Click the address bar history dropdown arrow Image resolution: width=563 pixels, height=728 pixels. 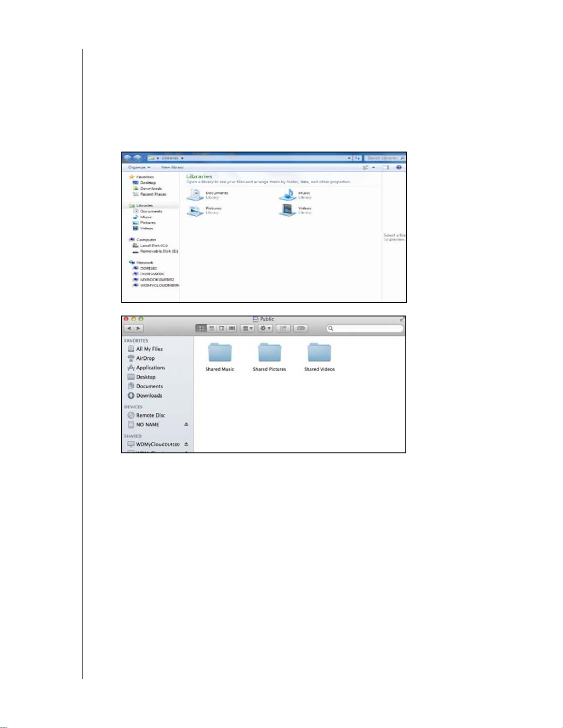click(x=350, y=158)
